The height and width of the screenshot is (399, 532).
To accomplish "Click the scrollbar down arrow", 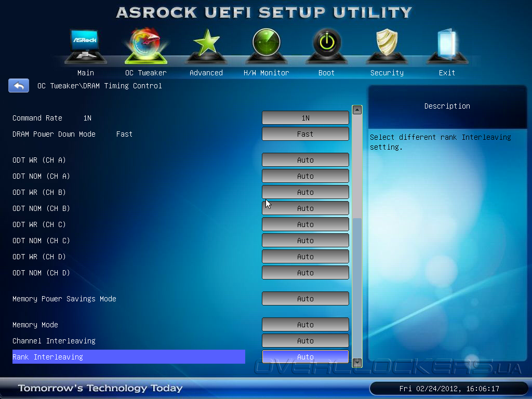I will tap(357, 363).
